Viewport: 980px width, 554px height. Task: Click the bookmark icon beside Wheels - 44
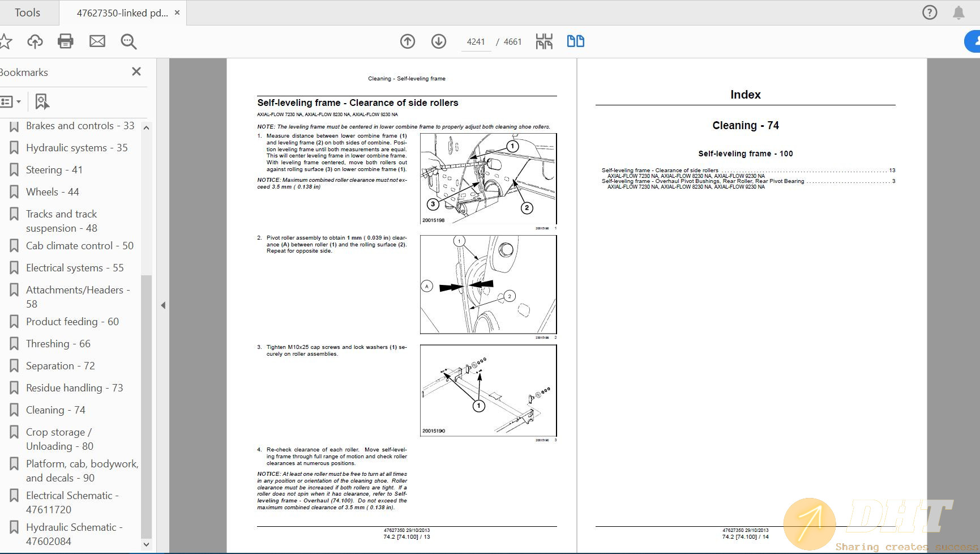14,192
